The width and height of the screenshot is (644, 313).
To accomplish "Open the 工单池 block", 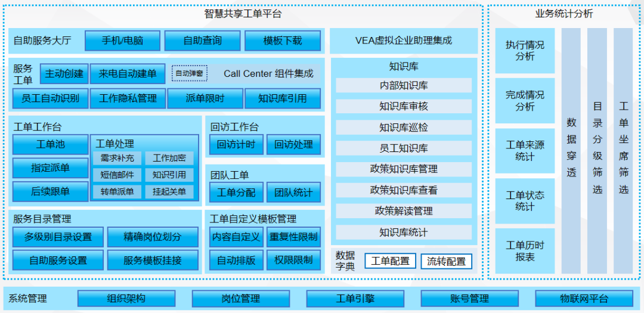I will (x=50, y=144).
